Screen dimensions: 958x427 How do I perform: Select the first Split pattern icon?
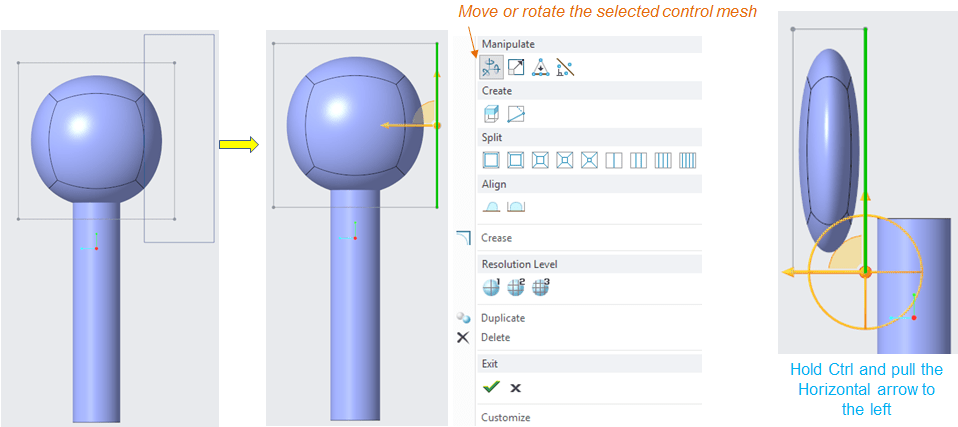tap(491, 160)
